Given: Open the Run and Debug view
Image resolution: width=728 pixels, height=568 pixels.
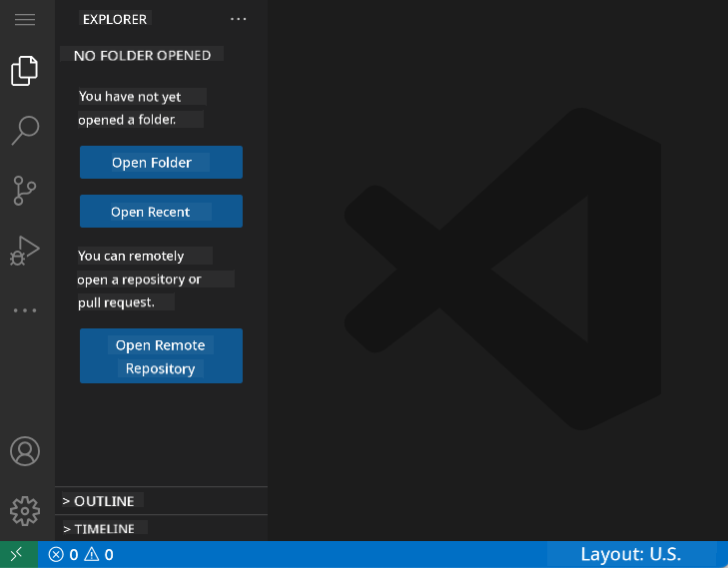Looking at the screenshot, I should point(25,250).
